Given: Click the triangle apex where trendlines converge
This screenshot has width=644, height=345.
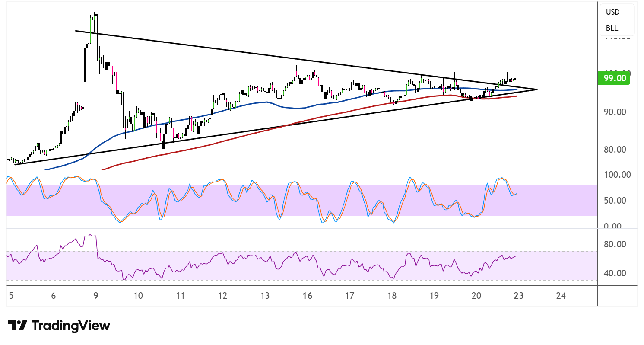Looking at the screenshot, I should coord(537,89).
